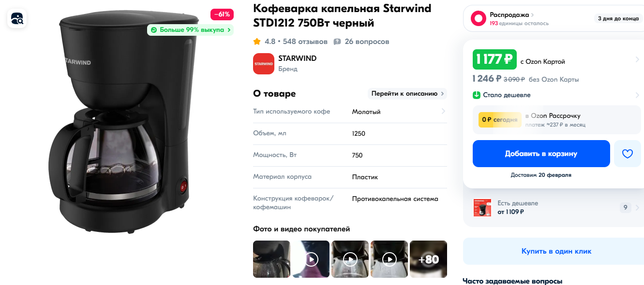The height and width of the screenshot is (285, 644).
Task: Open the +80 more customer photos thumbnail
Action: click(x=428, y=259)
